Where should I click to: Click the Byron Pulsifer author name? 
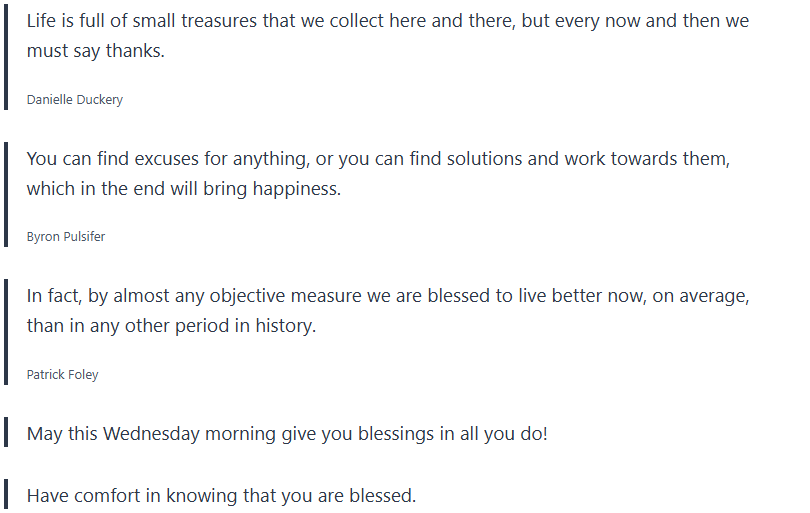click(66, 237)
